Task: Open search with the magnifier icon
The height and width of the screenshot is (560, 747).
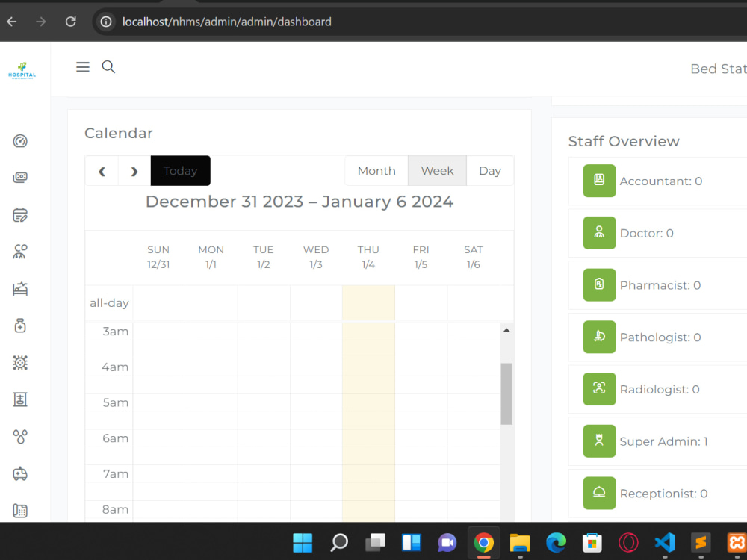Action: point(108,67)
